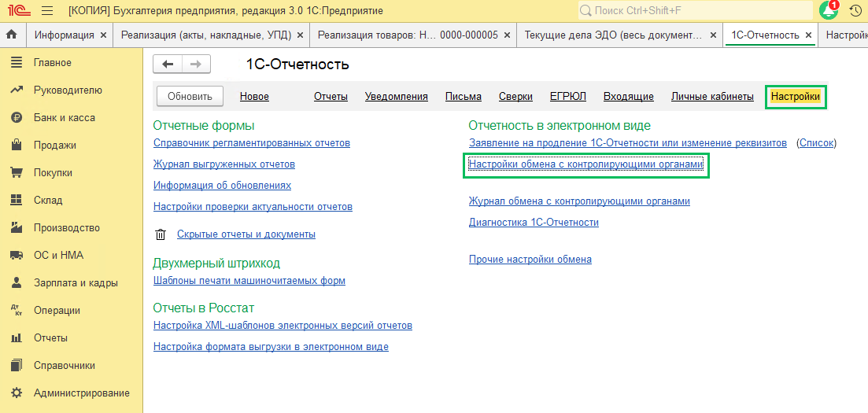The width and height of the screenshot is (868, 413).
Task: Close the Реализация товаров 0000-000005 tab
Action: pyautogui.click(x=507, y=35)
